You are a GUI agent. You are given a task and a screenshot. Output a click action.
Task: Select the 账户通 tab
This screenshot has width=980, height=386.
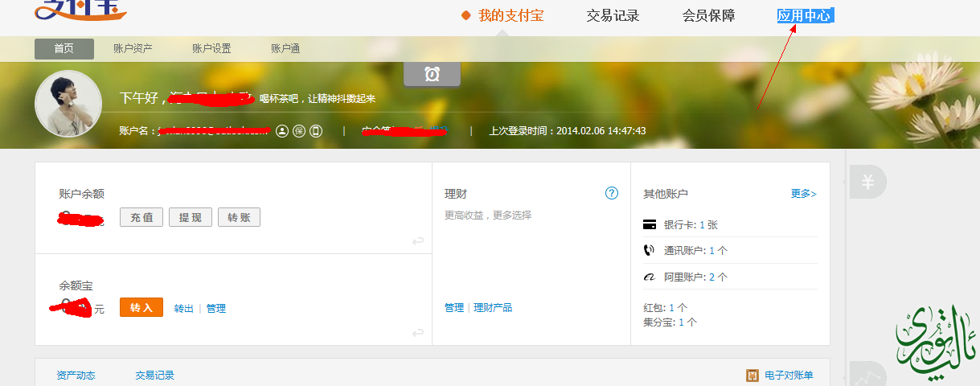(x=285, y=48)
